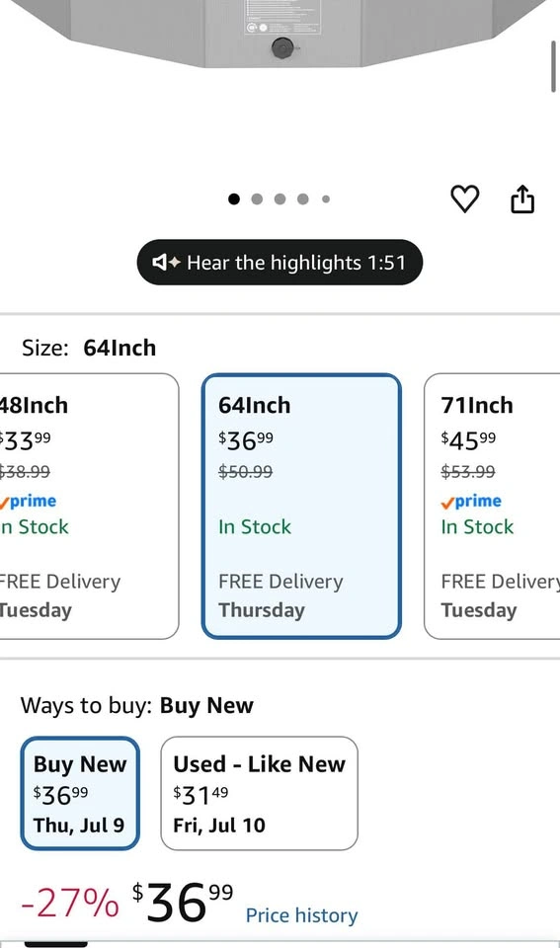Choose the Buy New purchase option

(x=80, y=793)
